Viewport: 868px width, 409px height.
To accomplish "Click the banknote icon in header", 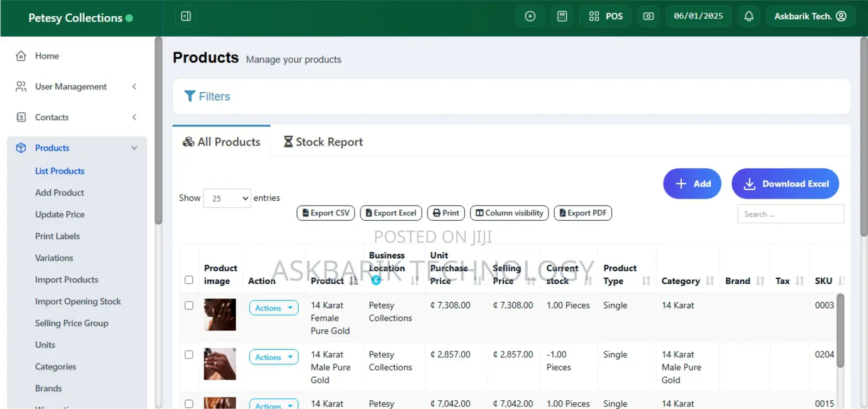I will (x=649, y=16).
